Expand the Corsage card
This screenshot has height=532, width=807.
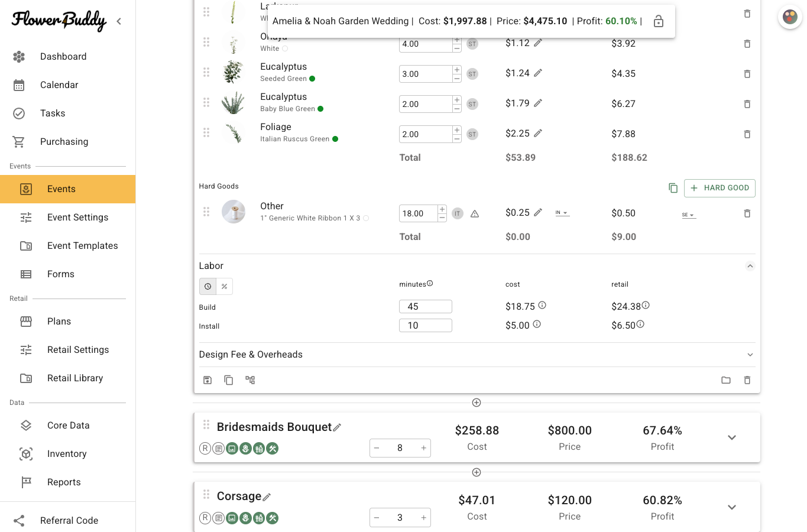(732, 507)
